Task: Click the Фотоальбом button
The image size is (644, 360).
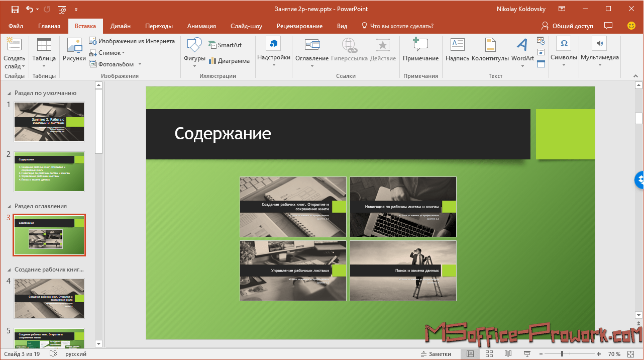Action: (112, 64)
